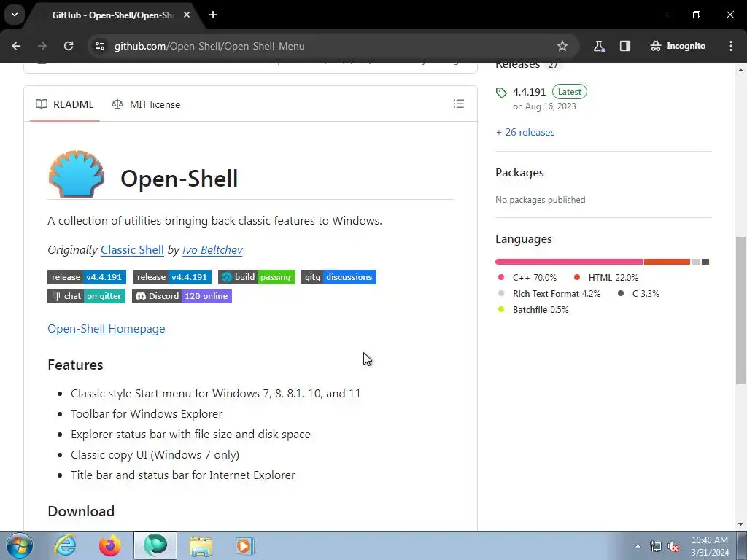
Task: Open the Classic Shell link
Action: tap(132, 250)
